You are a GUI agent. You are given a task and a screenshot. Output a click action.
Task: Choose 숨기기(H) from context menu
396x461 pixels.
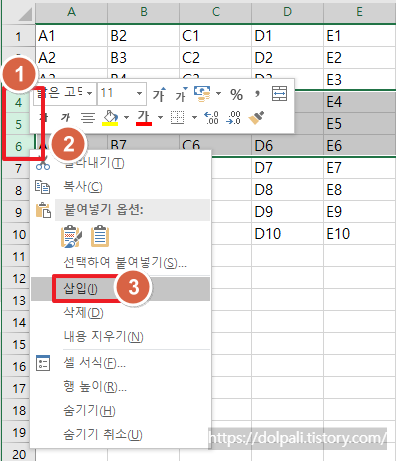(121, 411)
